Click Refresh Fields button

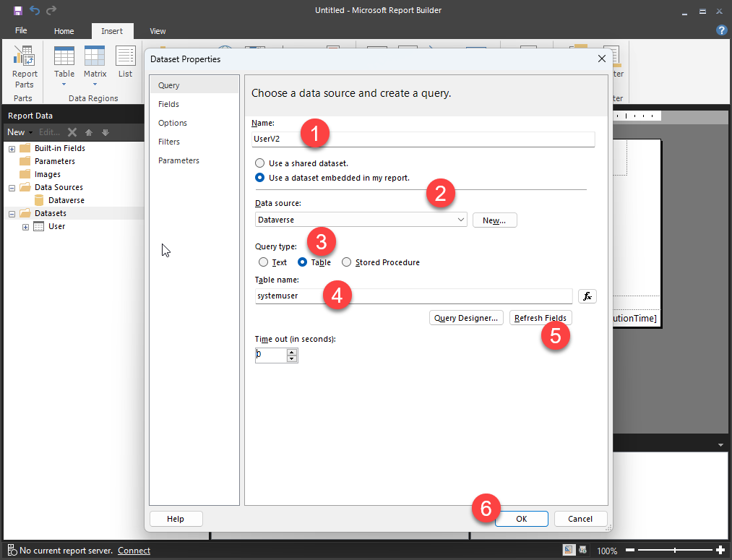(540, 318)
